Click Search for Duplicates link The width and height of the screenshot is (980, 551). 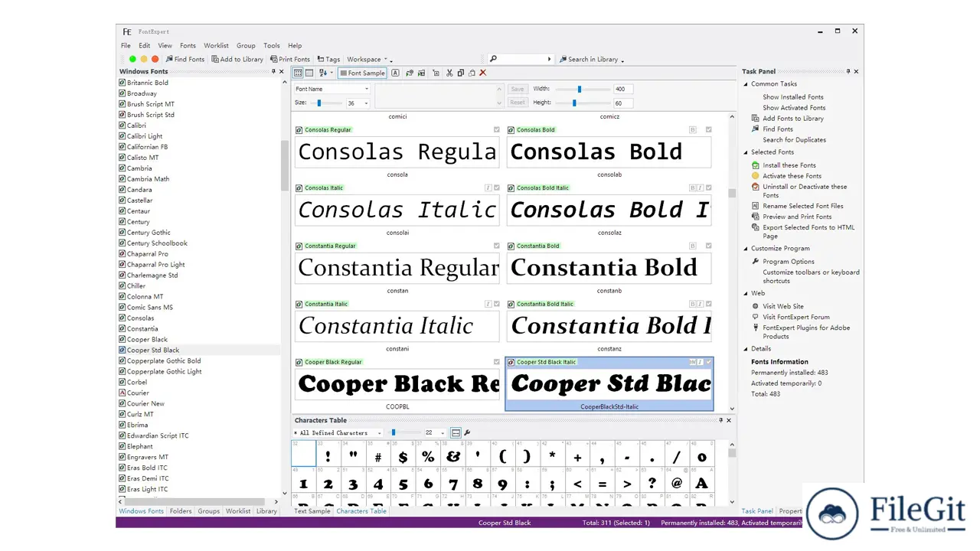coord(794,140)
